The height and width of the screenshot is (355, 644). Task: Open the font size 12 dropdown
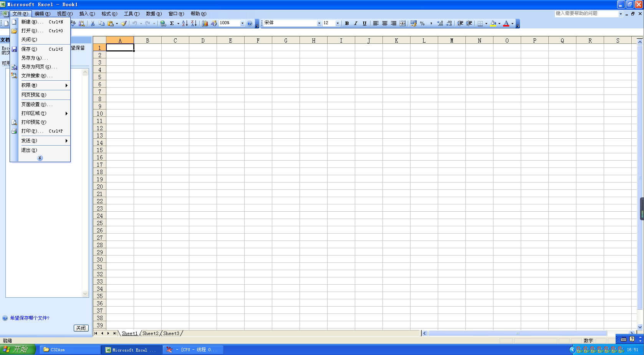click(338, 23)
